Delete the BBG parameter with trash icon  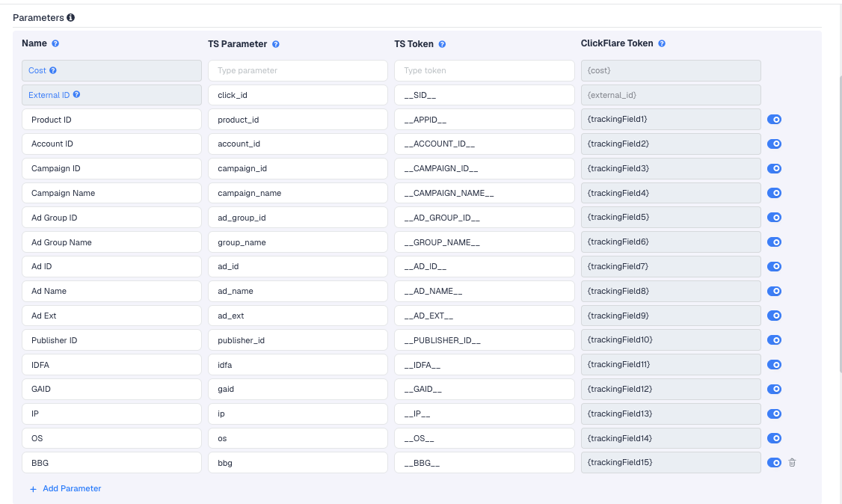[792, 463]
